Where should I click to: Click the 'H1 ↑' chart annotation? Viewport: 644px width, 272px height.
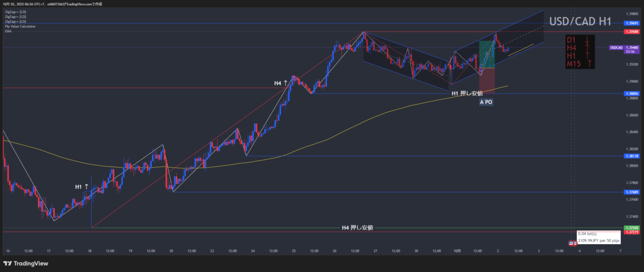coord(82,187)
